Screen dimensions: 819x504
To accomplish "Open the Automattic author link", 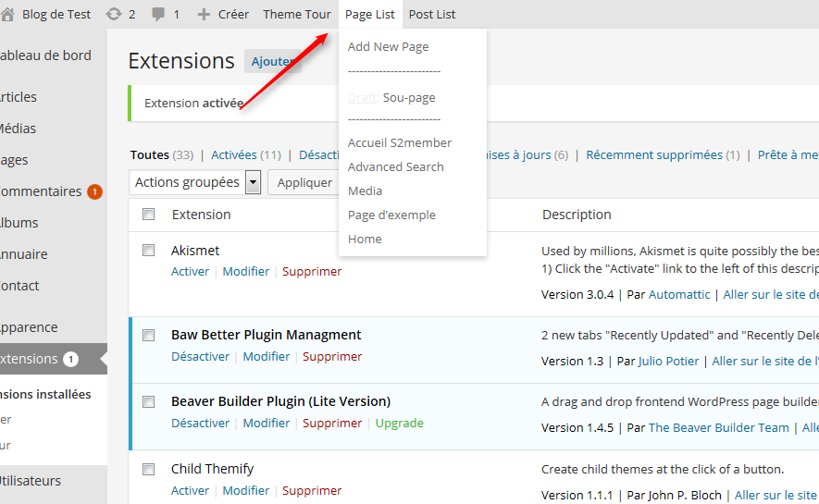I will click(679, 295).
